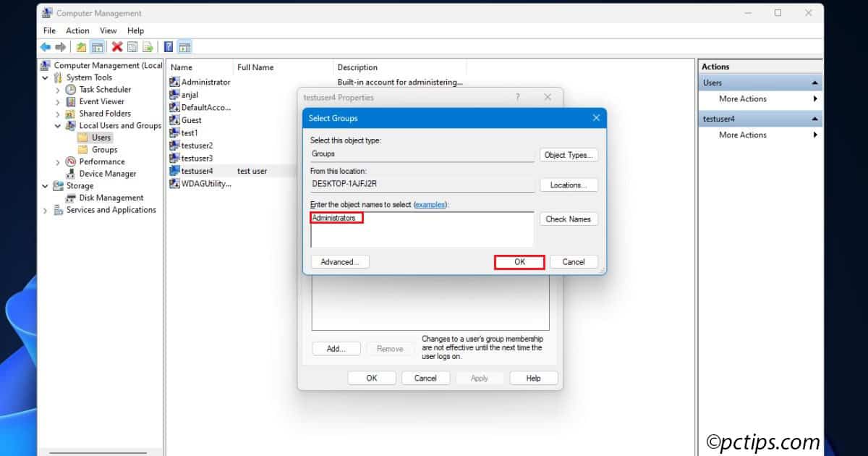Screen dimensions: 868x456
Task: Toggle the Show/Hide Console Tree toolbar icon
Action: [x=96, y=47]
